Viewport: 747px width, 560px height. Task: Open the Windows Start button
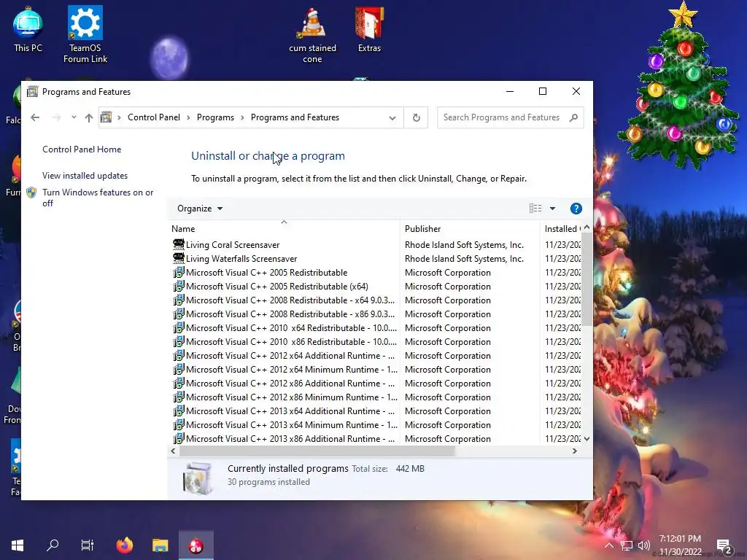tap(18, 545)
